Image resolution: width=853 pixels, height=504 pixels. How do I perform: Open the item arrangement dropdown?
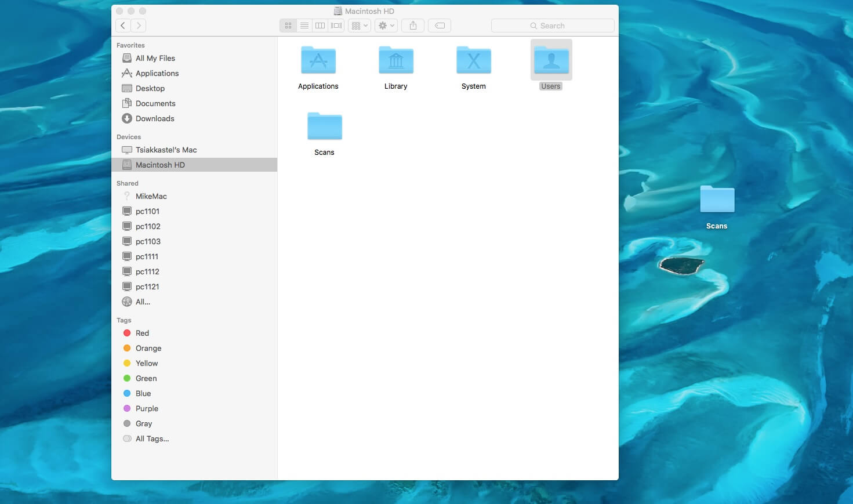pyautogui.click(x=360, y=26)
